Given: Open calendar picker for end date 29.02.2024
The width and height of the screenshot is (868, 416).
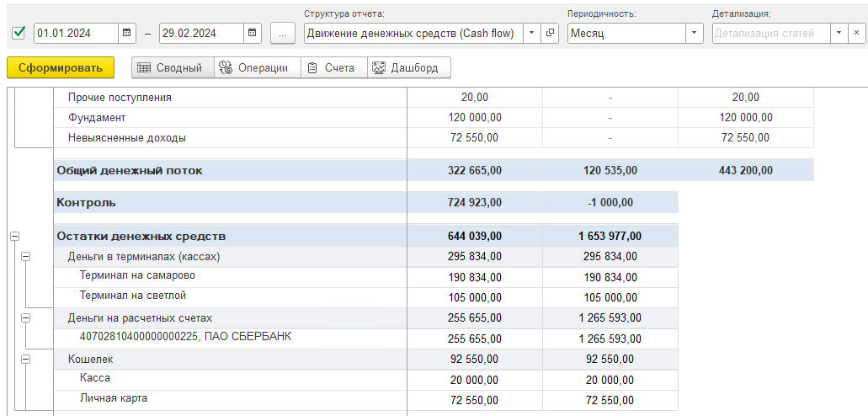Looking at the screenshot, I should (252, 33).
